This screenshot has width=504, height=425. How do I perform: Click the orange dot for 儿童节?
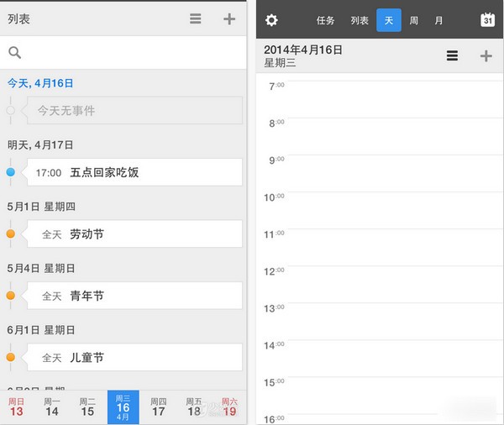pyautogui.click(x=11, y=357)
